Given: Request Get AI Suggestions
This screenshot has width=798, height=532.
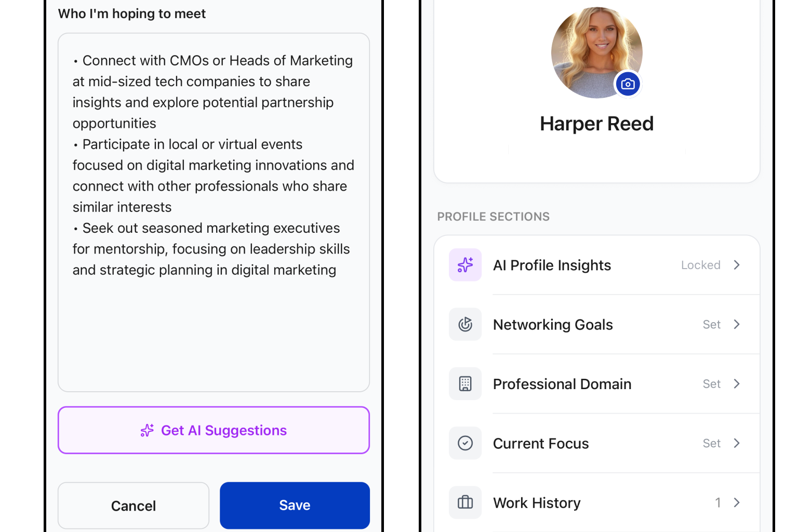Looking at the screenshot, I should (214, 430).
